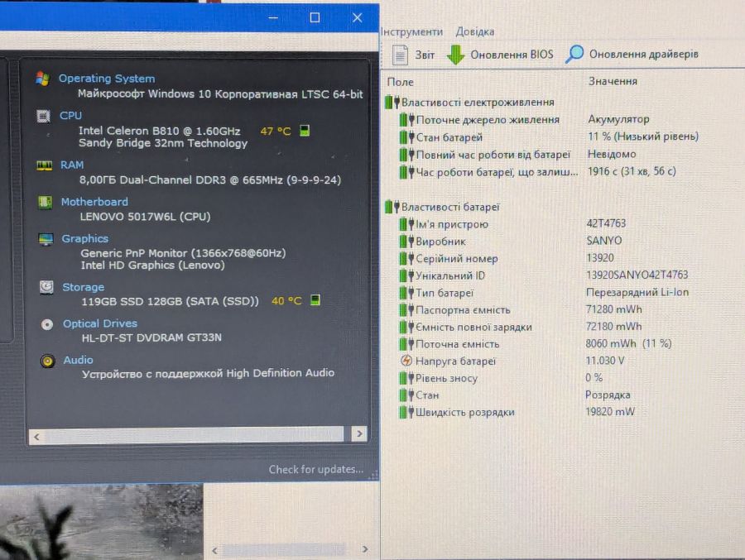Screen dimensions: 745x560
Task: Click Check for updates link
Action: [316, 469]
